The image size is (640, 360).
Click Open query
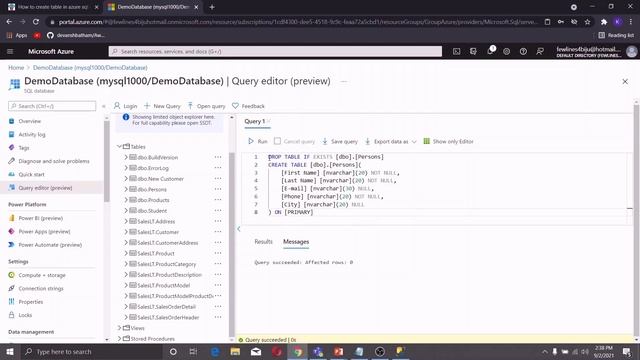point(206,106)
